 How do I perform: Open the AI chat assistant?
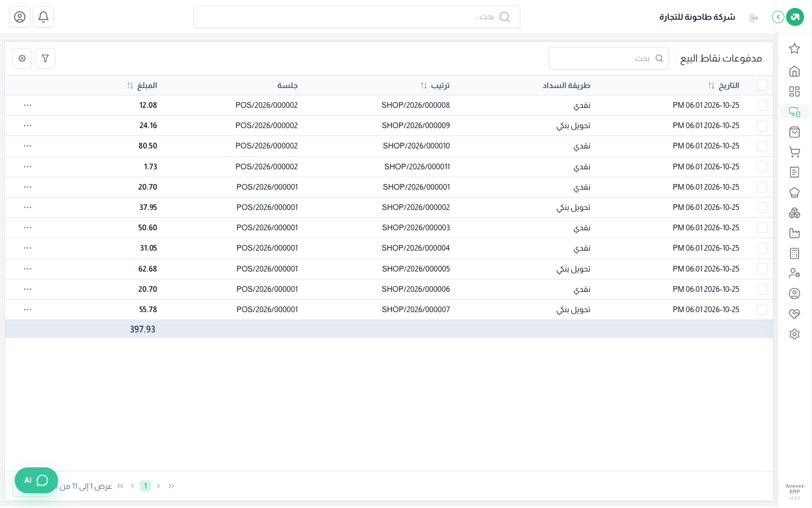coord(36,480)
